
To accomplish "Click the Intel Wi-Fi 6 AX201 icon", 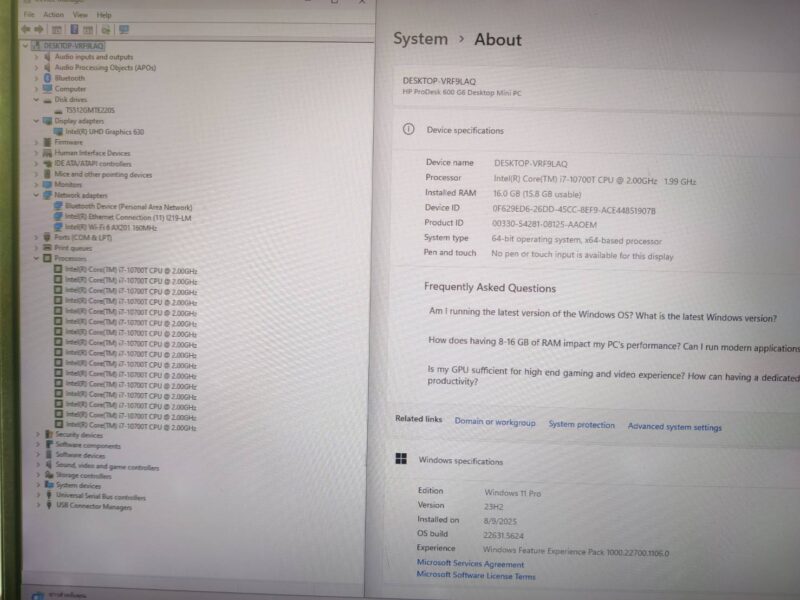I will tap(58, 227).
